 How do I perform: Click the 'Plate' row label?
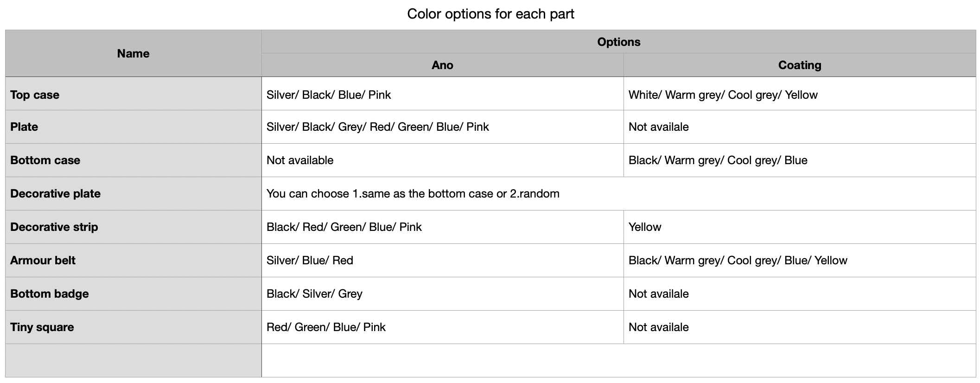(24, 127)
